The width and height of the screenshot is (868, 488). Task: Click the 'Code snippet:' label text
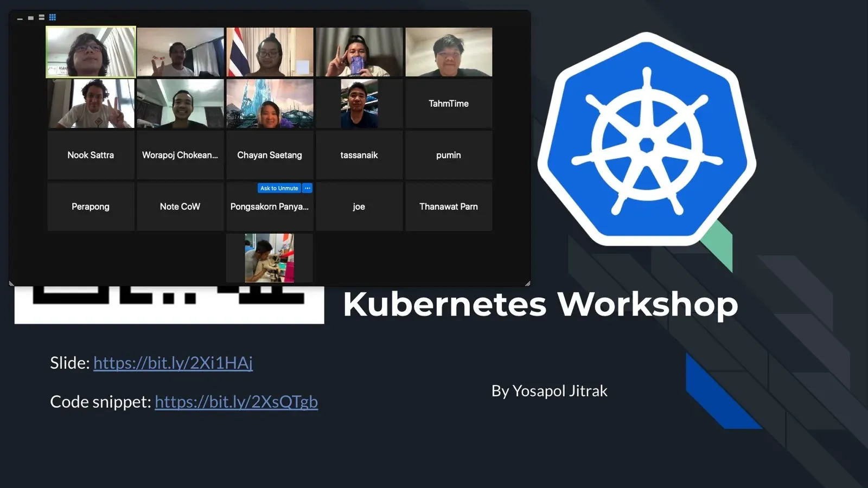tap(100, 402)
